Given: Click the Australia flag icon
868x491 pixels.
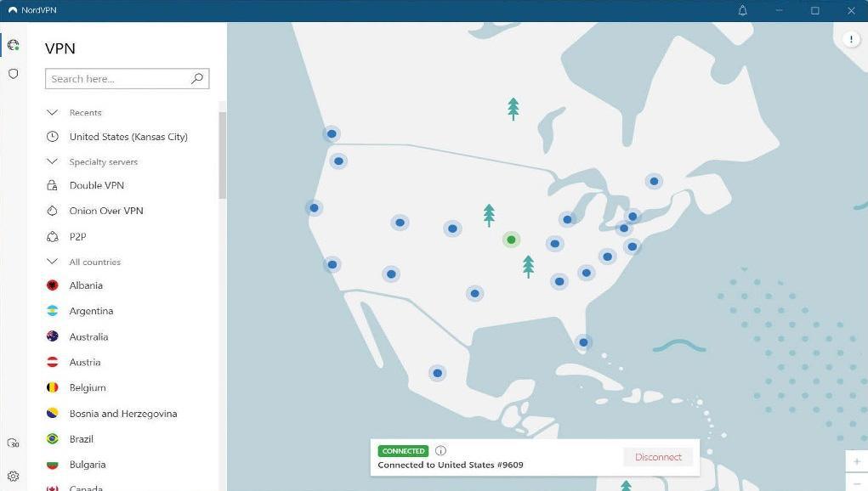Looking at the screenshot, I should click(53, 336).
